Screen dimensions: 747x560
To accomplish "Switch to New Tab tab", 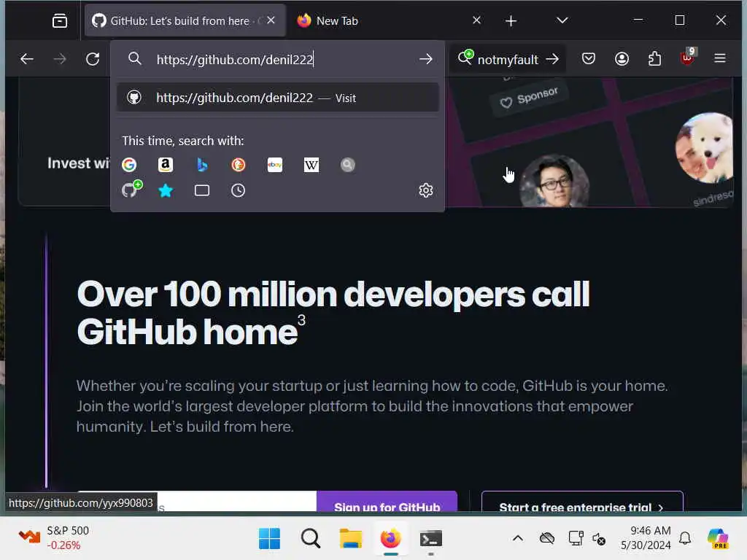I will 388,21.
